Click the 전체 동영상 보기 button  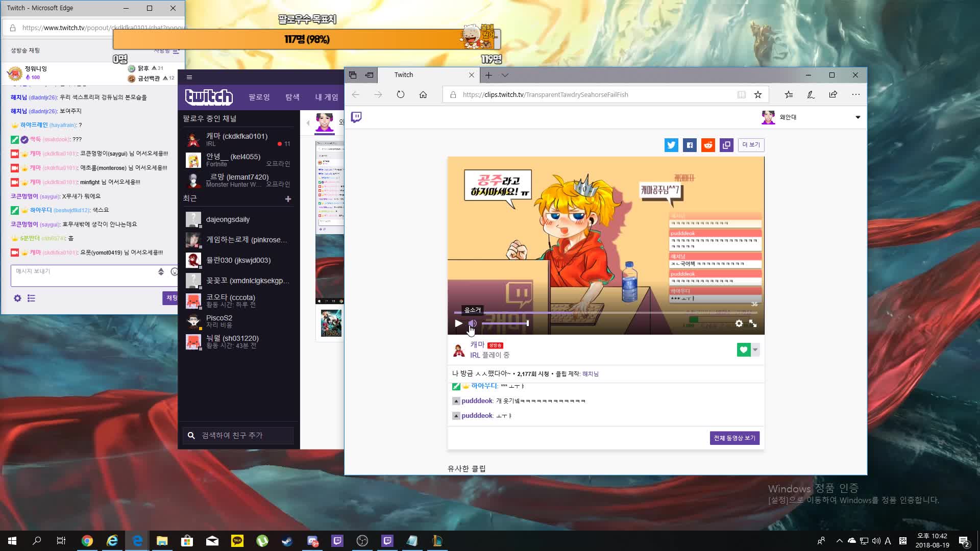point(734,438)
